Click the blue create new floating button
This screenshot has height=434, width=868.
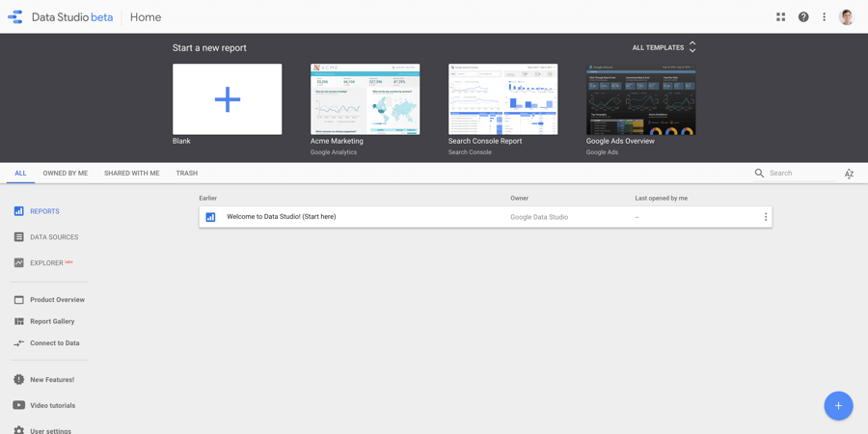pos(838,406)
